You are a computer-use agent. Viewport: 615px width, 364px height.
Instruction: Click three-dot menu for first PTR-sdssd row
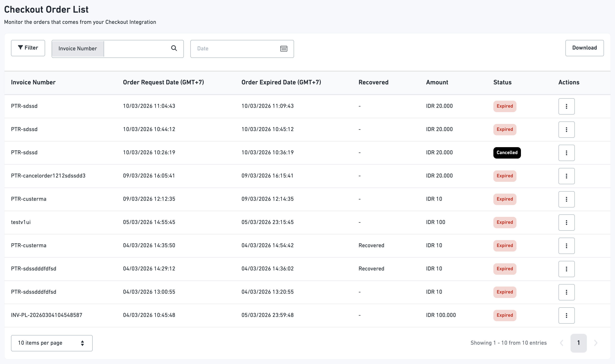566,106
